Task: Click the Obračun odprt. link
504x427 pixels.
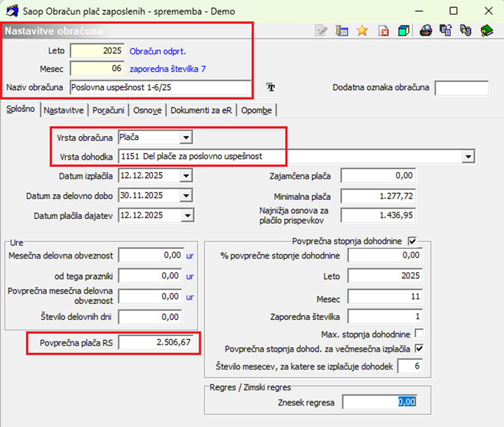Action: point(157,51)
